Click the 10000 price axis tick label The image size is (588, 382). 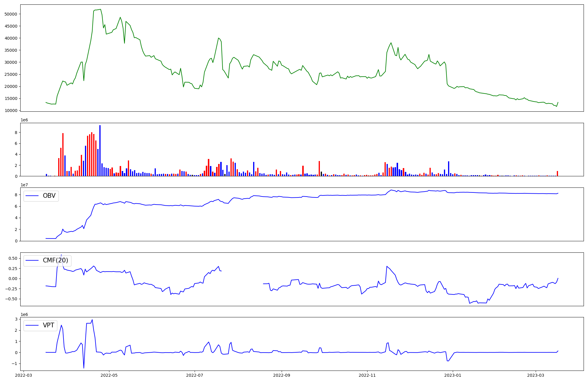[11, 110]
